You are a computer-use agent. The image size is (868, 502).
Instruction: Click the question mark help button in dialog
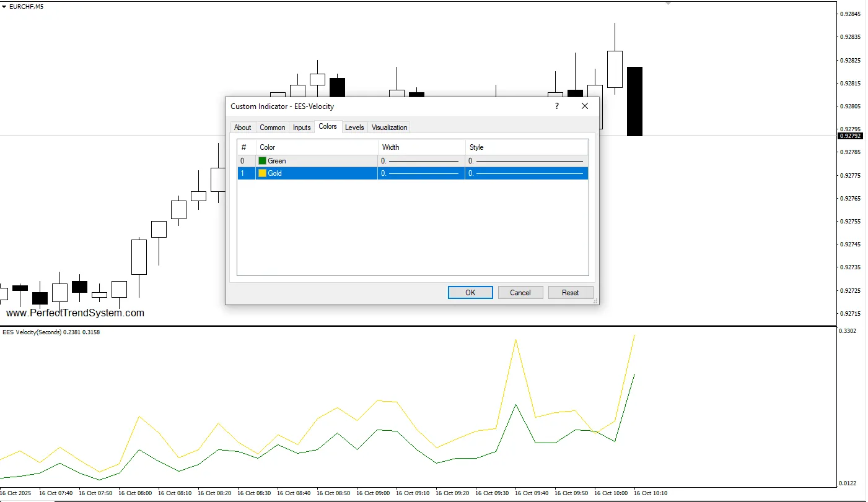[x=556, y=106]
